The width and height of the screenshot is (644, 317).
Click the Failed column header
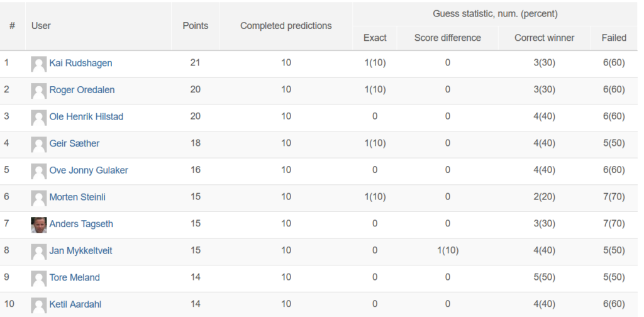click(614, 38)
